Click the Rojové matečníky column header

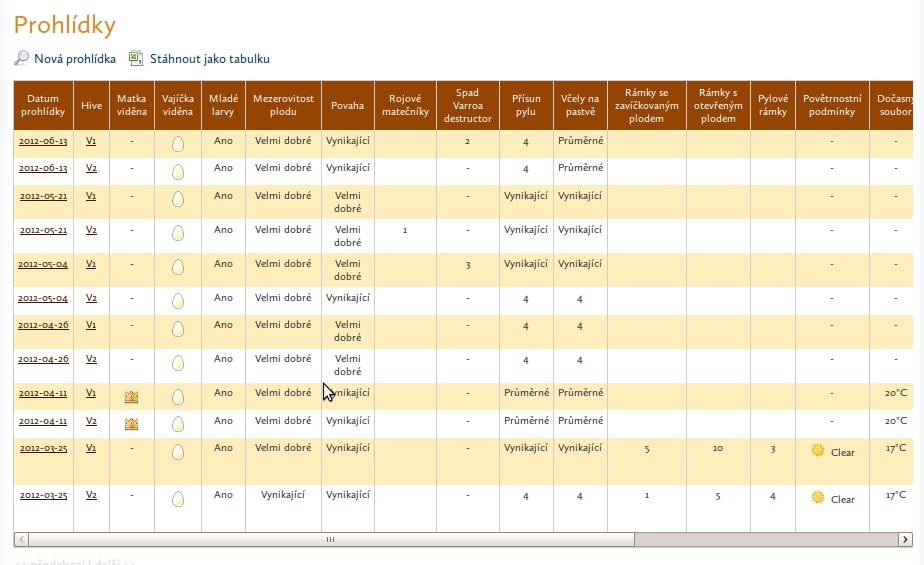click(x=405, y=105)
